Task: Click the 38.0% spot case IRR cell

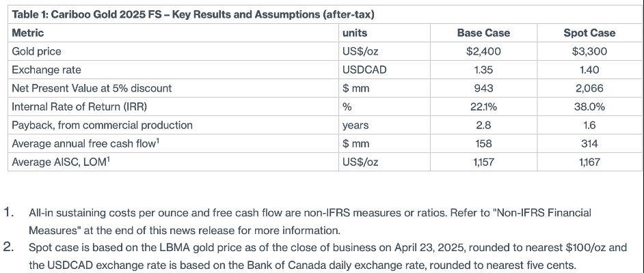Action: 589,106
